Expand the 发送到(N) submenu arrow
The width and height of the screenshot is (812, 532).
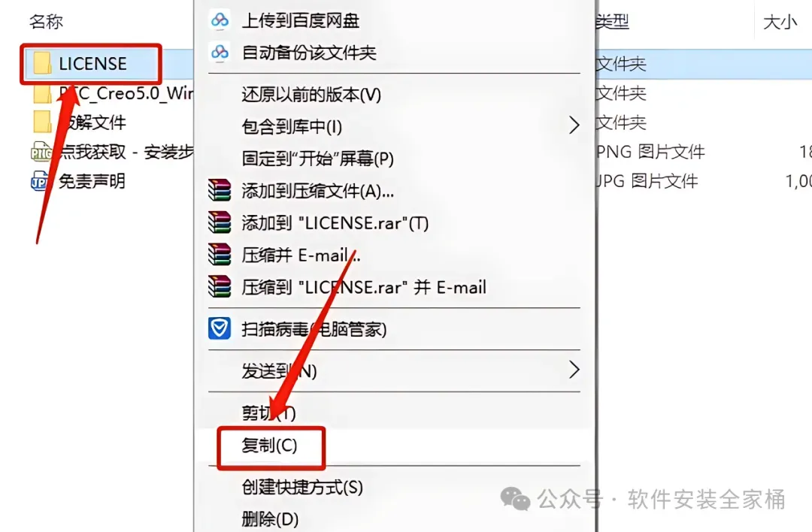(574, 370)
